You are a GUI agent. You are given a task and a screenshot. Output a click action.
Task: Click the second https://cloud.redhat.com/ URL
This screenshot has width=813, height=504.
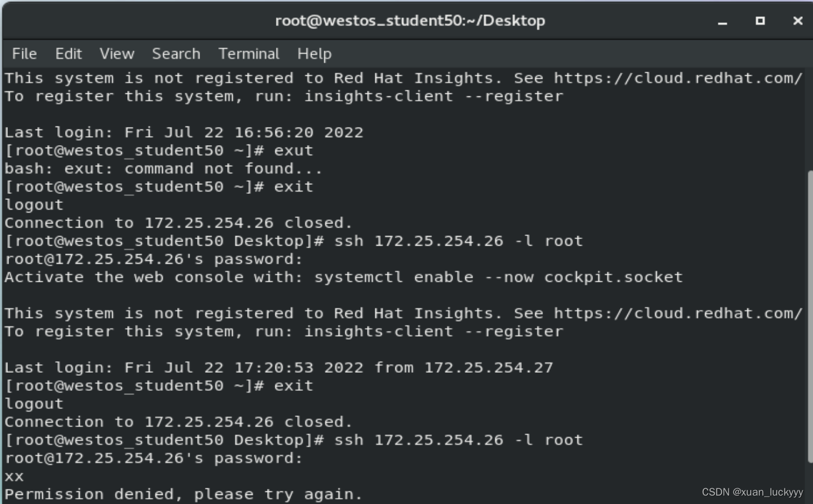pos(678,313)
